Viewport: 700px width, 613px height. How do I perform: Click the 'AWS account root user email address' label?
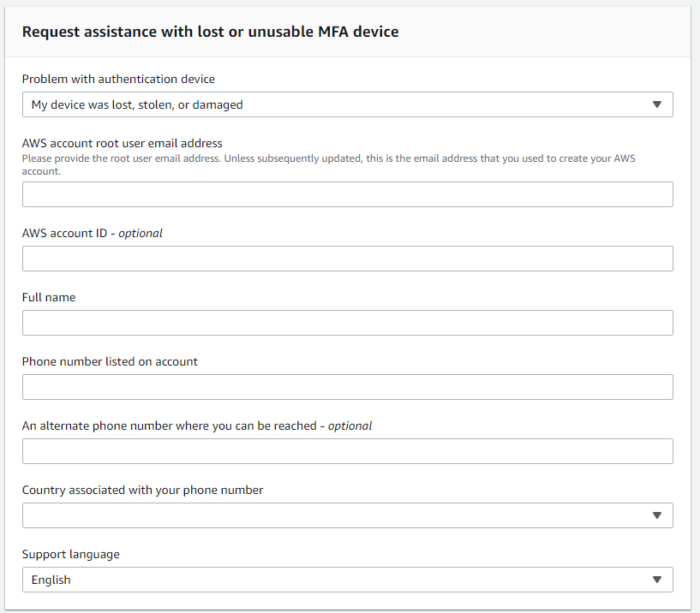[x=123, y=143]
